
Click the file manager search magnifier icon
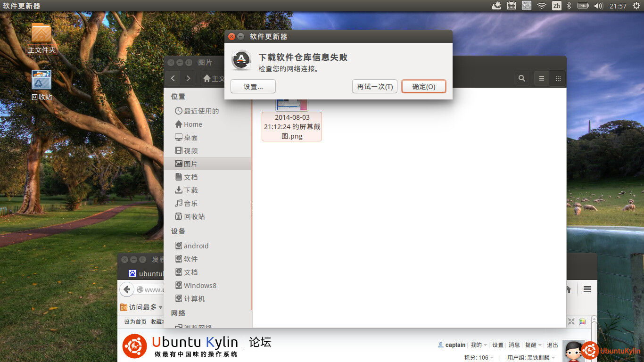[x=522, y=79]
